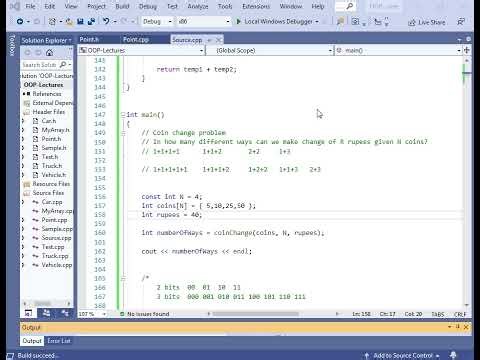Expand the Point.cpp tree node
480x360 pixels.
(23, 220)
